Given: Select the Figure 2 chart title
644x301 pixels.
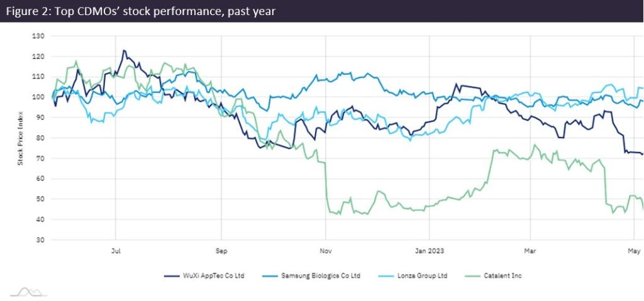Looking at the screenshot, I should point(140,11).
